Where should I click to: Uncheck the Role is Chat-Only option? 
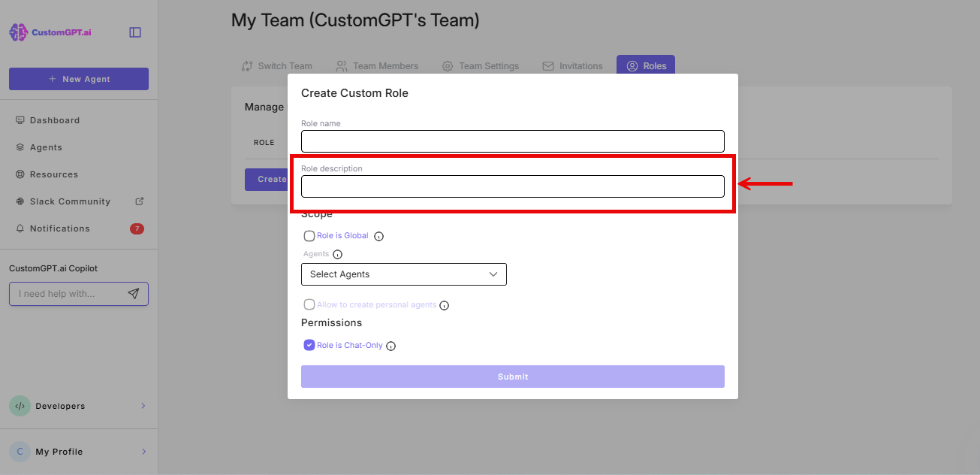tap(309, 344)
